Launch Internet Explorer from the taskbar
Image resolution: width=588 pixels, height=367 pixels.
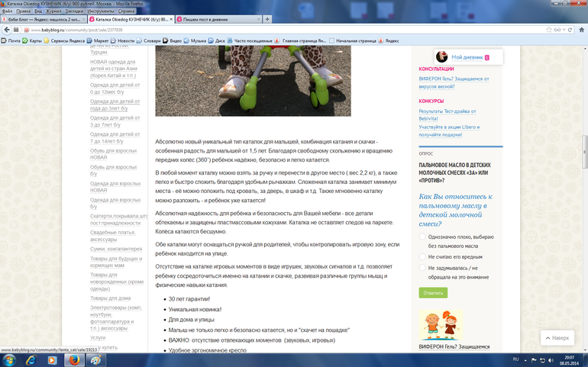coord(31,360)
